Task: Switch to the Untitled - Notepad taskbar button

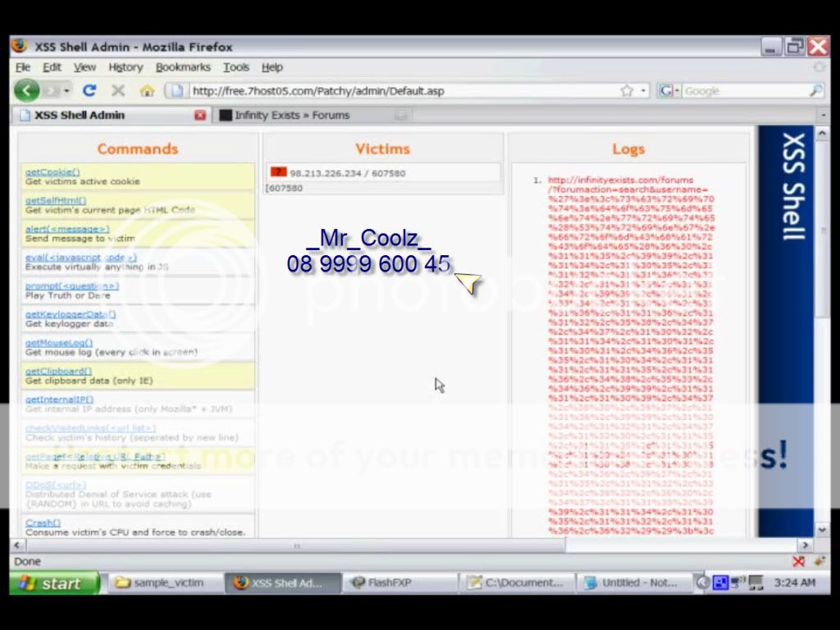Action: [635, 583]
